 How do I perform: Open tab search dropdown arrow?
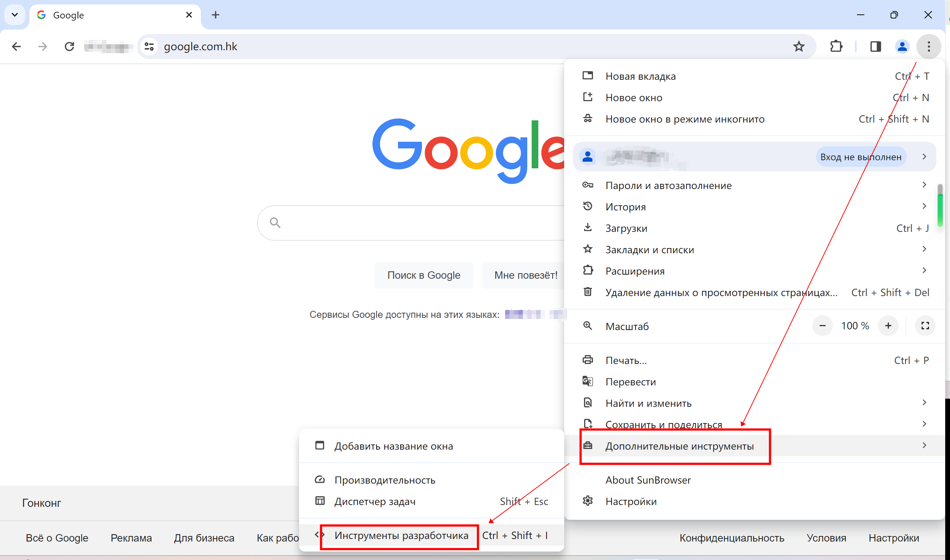coord(15,15)
